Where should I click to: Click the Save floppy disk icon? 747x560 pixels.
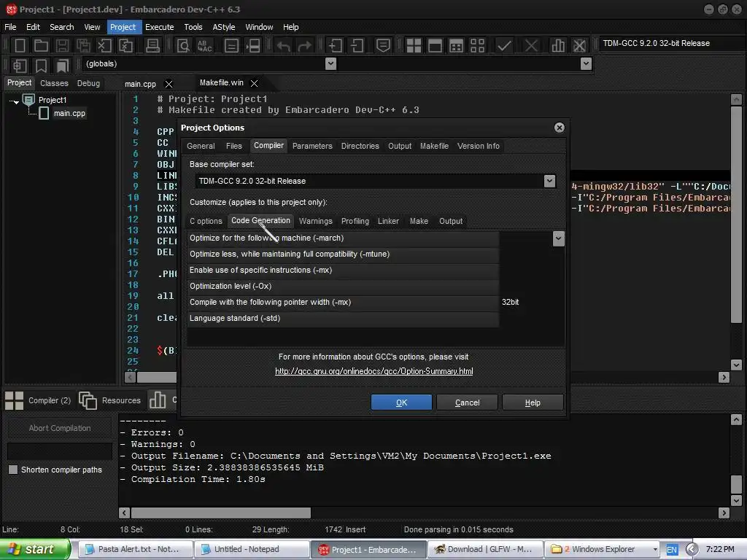(62, 46)
